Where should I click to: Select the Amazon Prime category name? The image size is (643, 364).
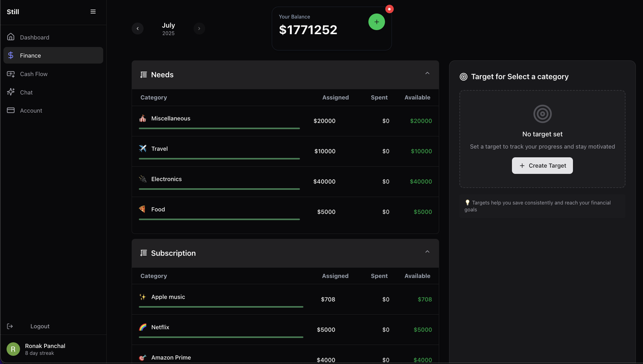coord(171,357)
